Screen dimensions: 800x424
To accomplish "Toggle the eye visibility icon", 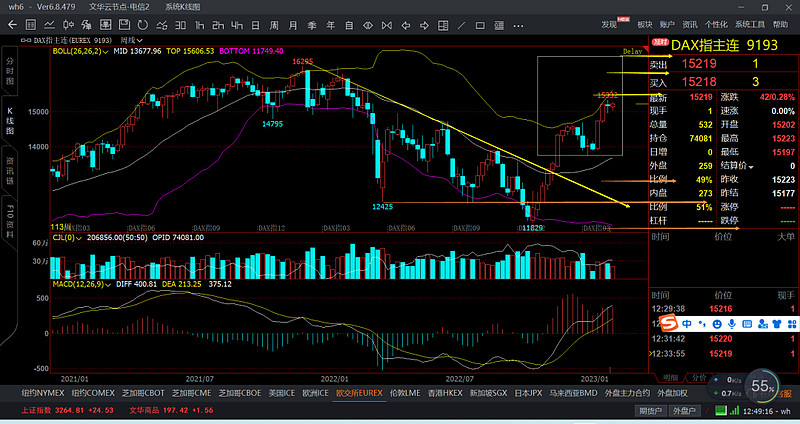I will (368, 25).
